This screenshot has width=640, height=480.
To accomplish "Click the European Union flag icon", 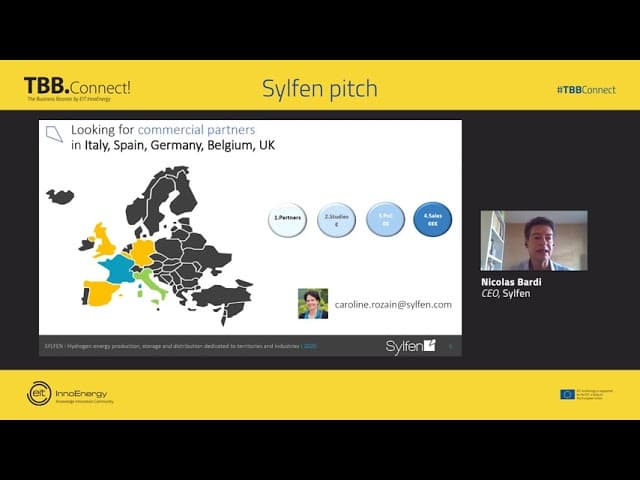I will 567,394.
